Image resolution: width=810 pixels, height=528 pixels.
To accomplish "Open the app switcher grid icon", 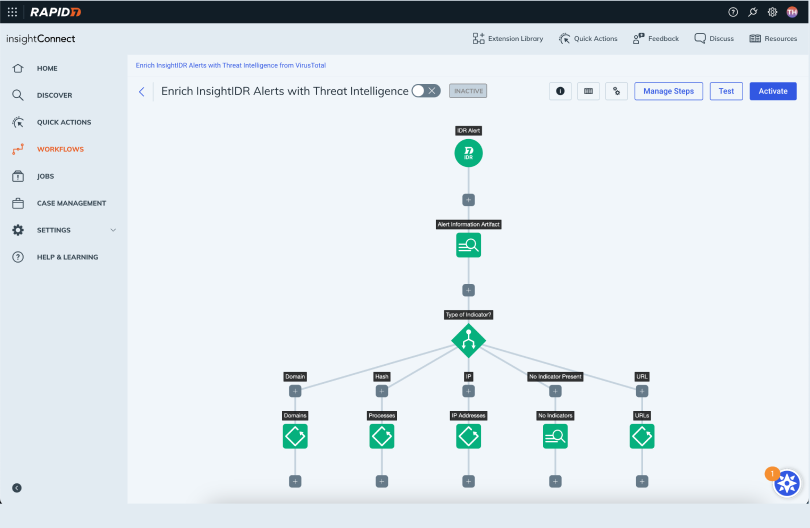I will (12, 12).
